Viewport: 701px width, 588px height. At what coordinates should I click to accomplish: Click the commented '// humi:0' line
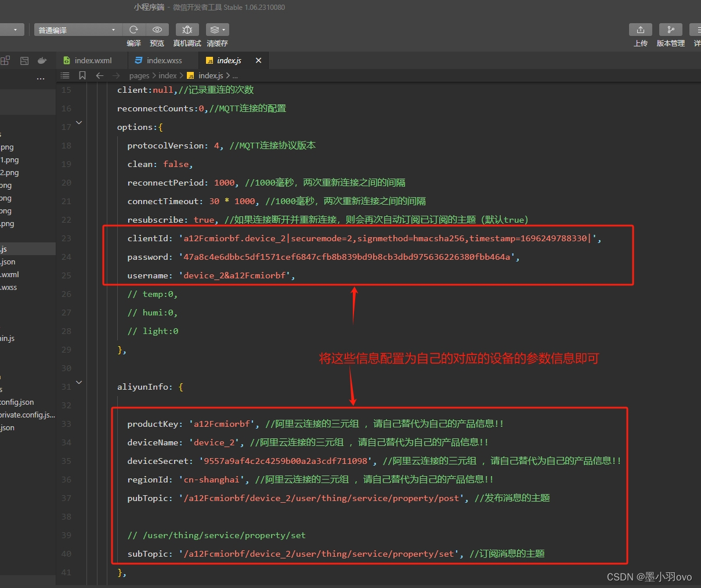[153, 313]
